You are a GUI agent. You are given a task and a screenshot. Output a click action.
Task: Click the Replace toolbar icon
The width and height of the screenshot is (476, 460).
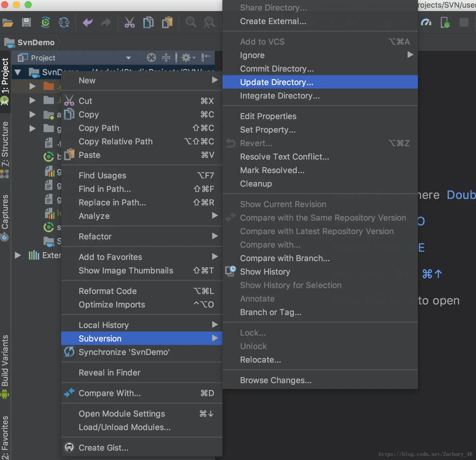(x=209, y=23)
